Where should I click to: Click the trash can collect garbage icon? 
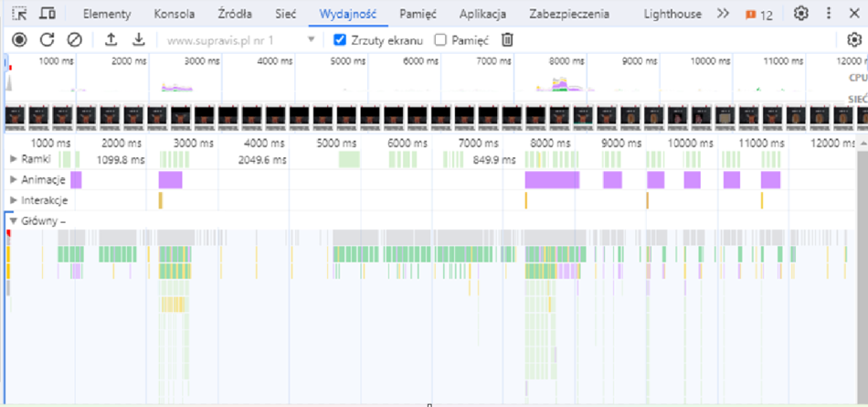[x=507, y=40]
